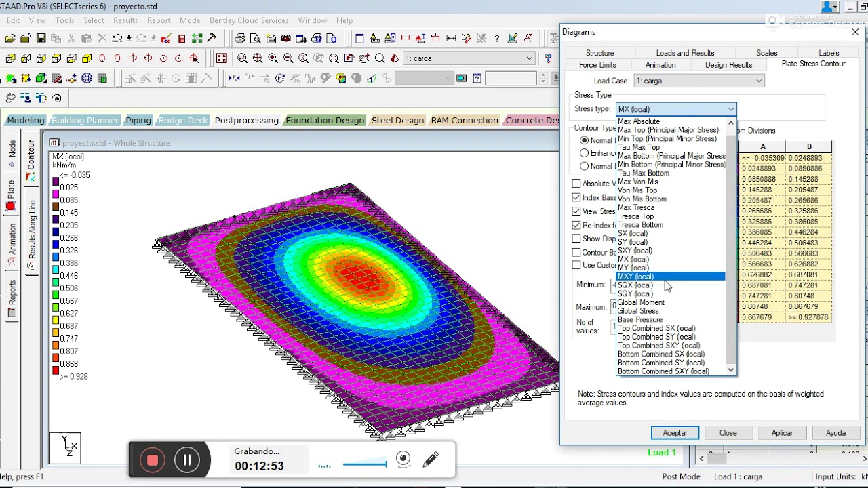Click the Save diskette icon
868x488 pixels.
click(x=41, y=39)
